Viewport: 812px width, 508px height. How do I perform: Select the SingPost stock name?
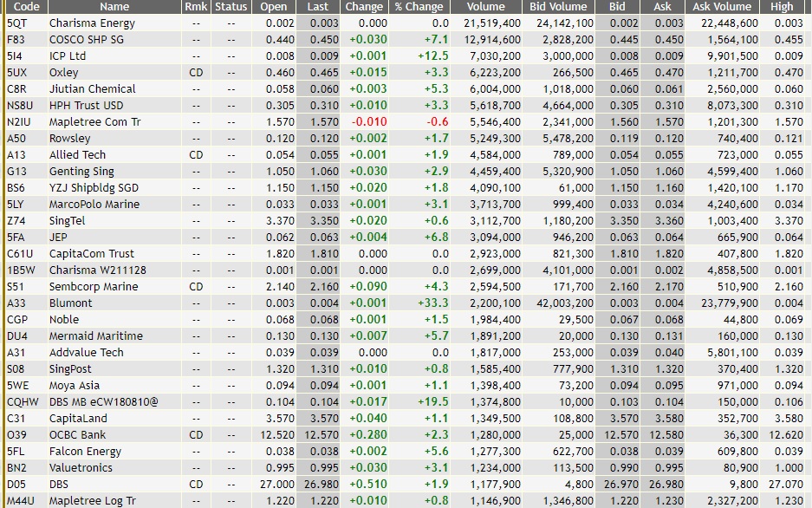70,369
